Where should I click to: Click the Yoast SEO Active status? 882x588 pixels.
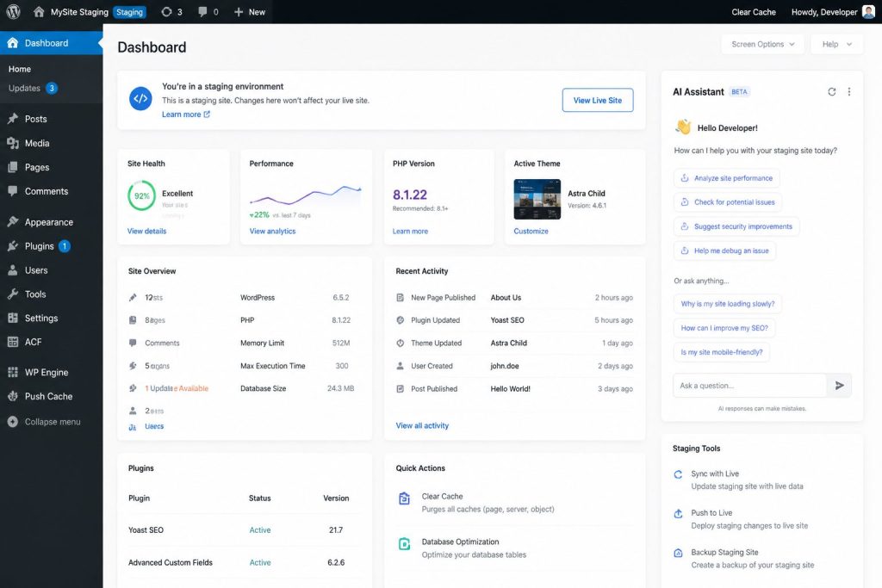(x=260, y=530)
